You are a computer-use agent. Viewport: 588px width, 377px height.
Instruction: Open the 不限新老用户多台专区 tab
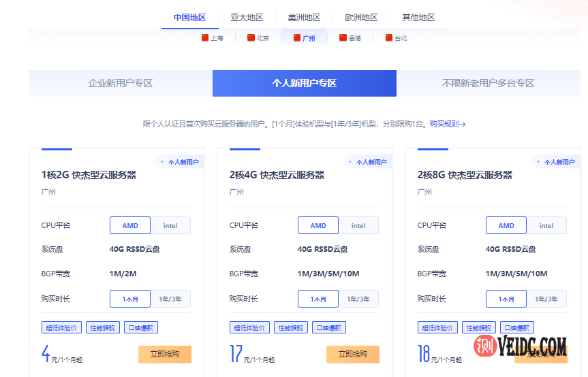pyautogui.click(x=488, y=83)
